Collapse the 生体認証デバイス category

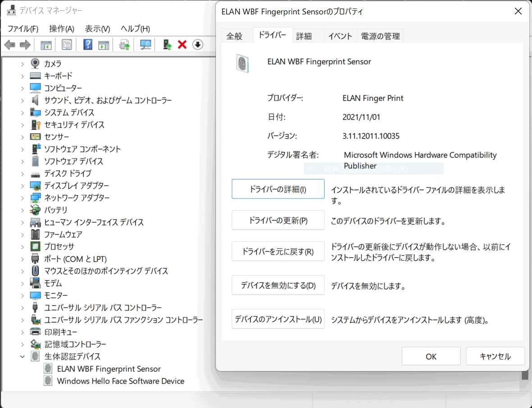click(23, 357)
